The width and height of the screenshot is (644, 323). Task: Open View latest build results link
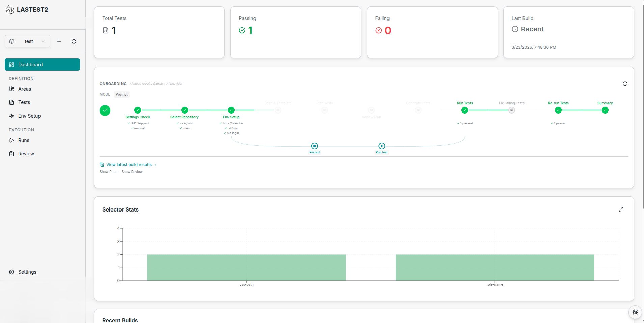[128, 165]
